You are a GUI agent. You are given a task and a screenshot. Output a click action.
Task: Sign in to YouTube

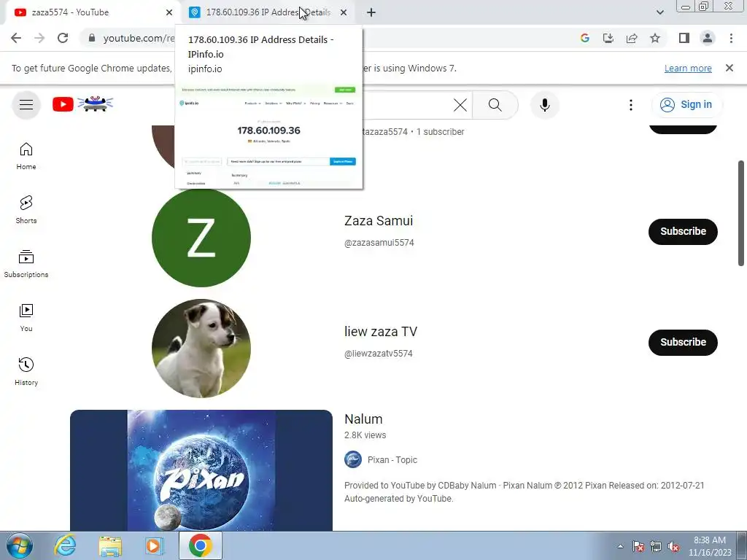(686, 105)
